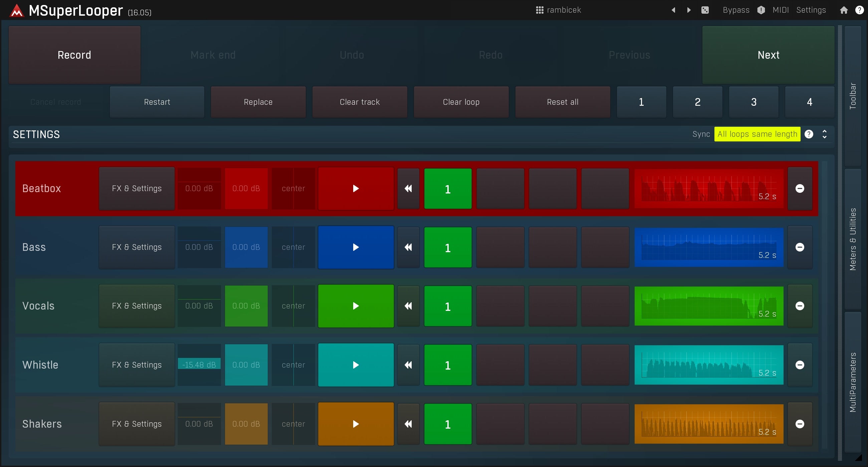Expand the MultiParameters side panel
The image size is (868, 467).
(853, 382)
